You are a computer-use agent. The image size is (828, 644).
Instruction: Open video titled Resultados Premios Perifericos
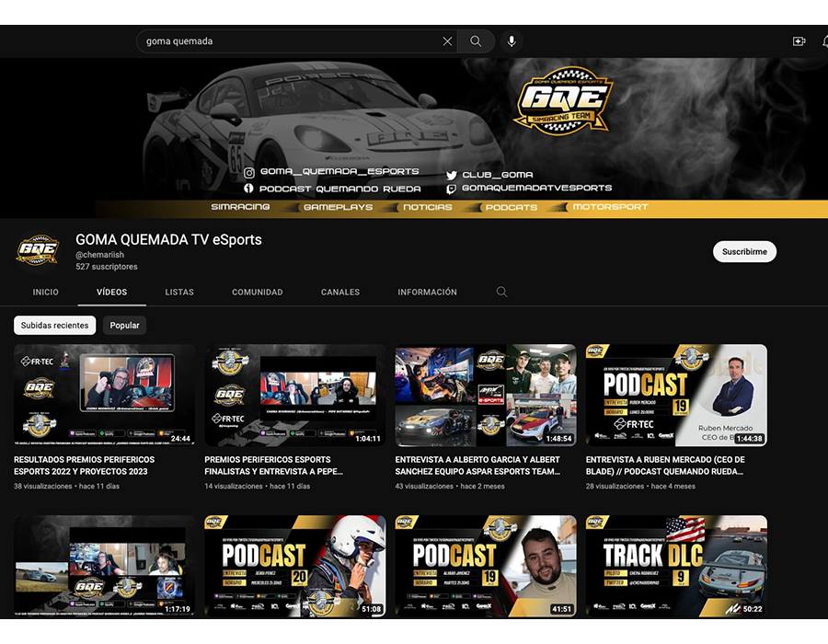pyautogui.click(x=85, y=466)
